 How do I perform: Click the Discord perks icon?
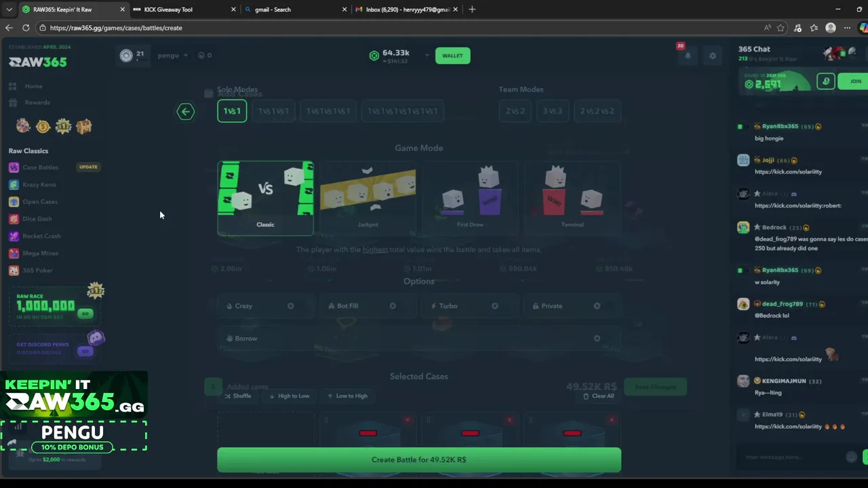(96, 338)
